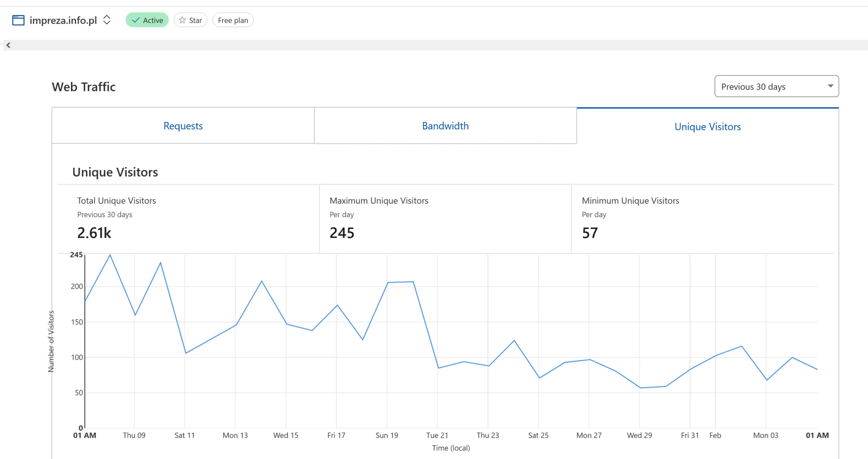
Task: Collapse sidebar with left arrow icon
Action: [x=8, y=45]
